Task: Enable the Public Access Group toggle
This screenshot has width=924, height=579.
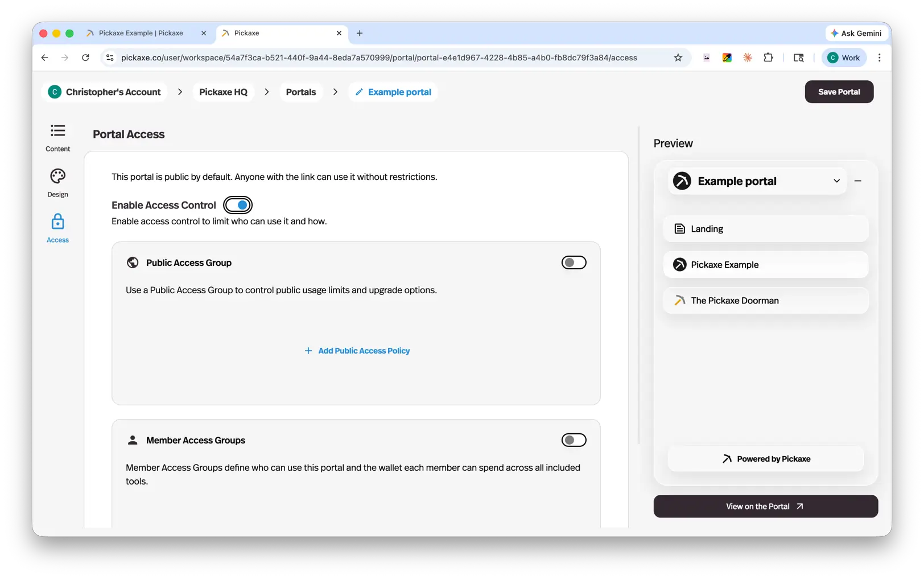Action: pyautogui.click(x=574, y=262)
